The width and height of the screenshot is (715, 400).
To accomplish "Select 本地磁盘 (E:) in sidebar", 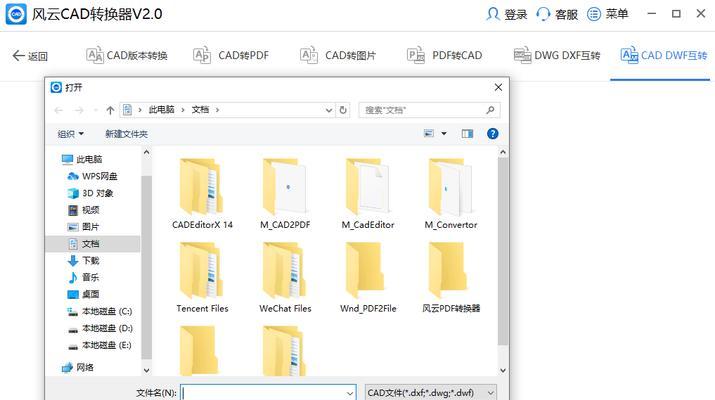I will [100, 345].
